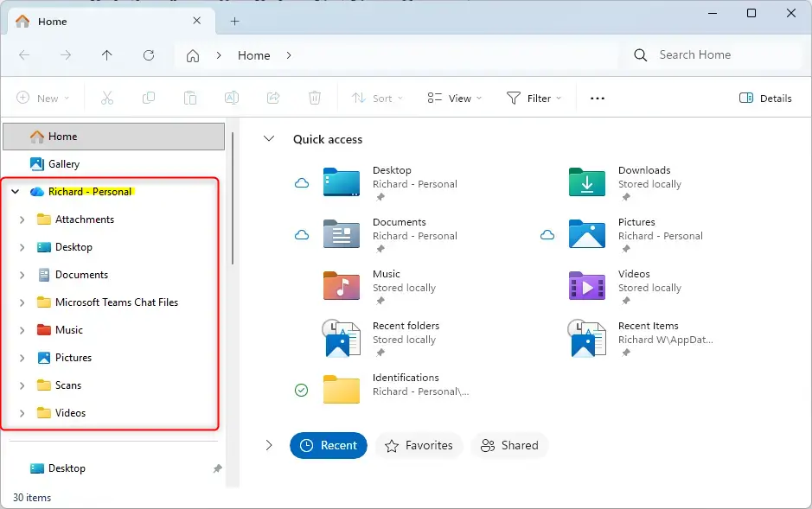812x509 pixels.
Task: Click the green synced checkmark beside Identifications
Action: (302, 390)
